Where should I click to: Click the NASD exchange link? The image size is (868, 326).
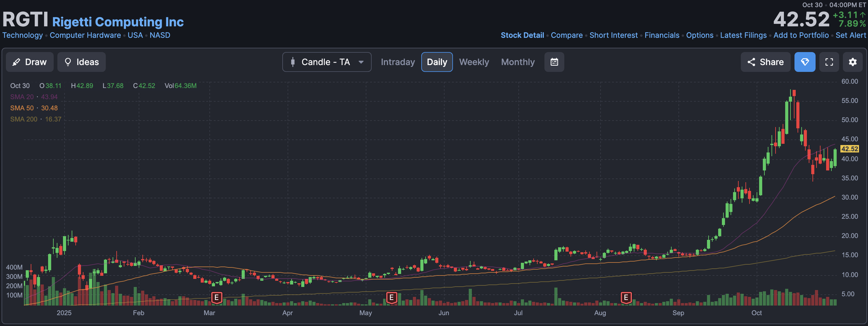160,35
